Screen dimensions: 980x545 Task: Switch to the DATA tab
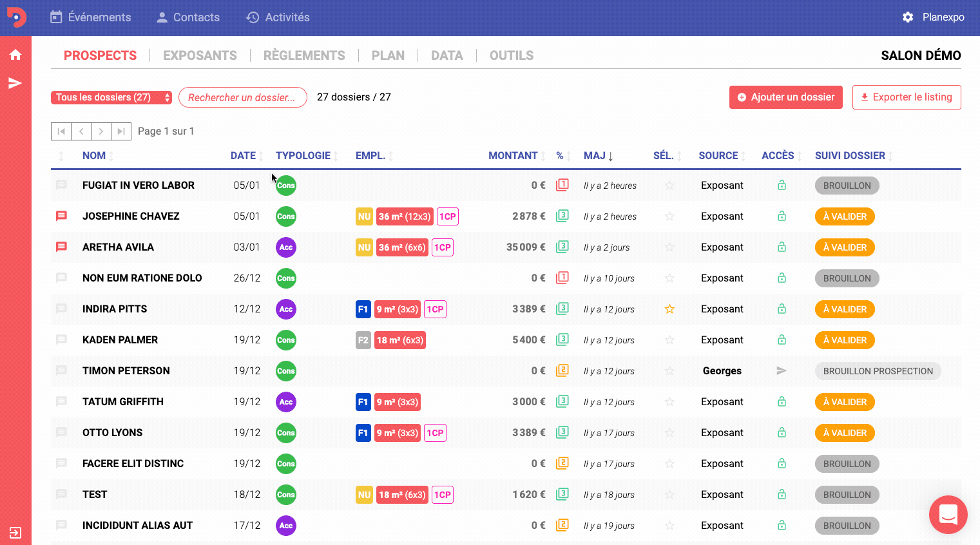click(447, 55)
